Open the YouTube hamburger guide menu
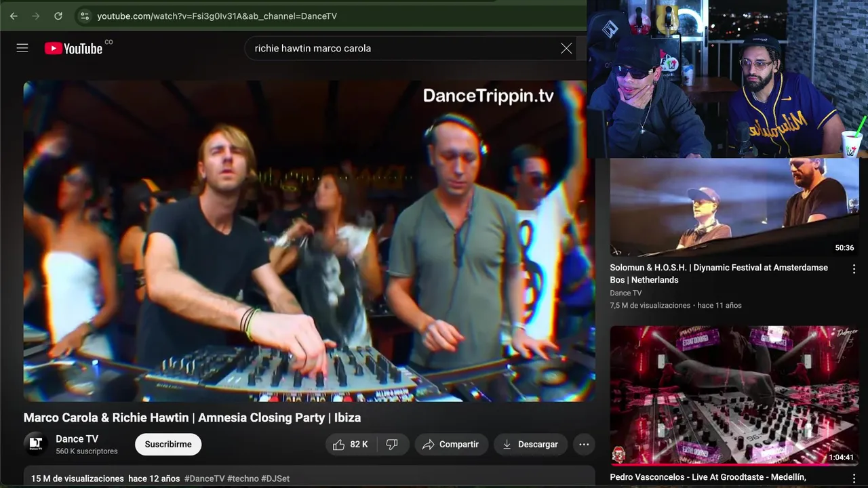868x488 pixels. tap(22, 48)
